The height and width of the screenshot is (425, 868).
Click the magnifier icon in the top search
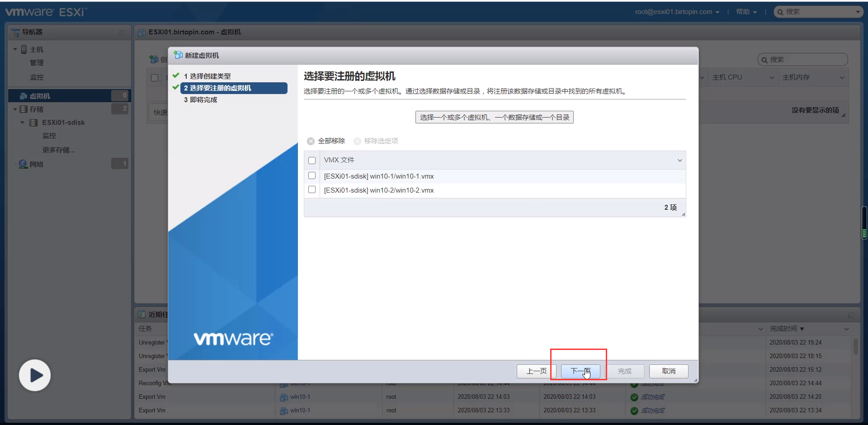780,12
